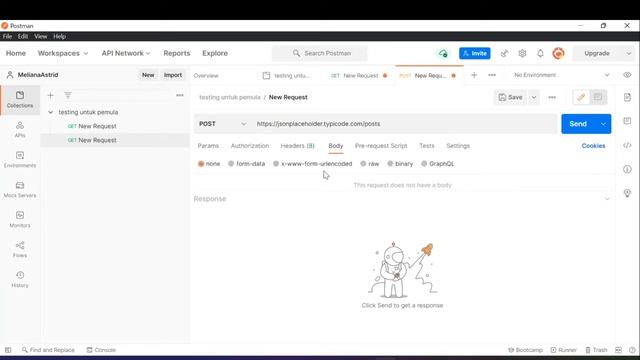Select the form-data body type

point(247,164)
